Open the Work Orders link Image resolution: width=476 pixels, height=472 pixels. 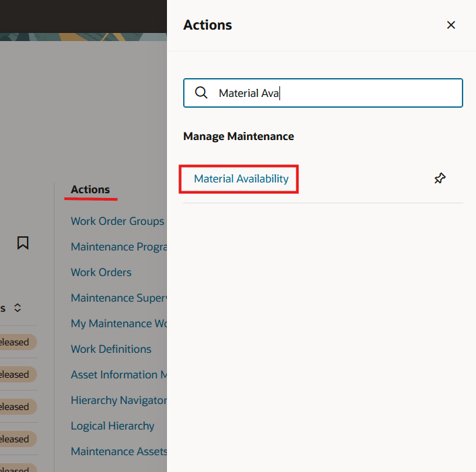coord(101,272)
